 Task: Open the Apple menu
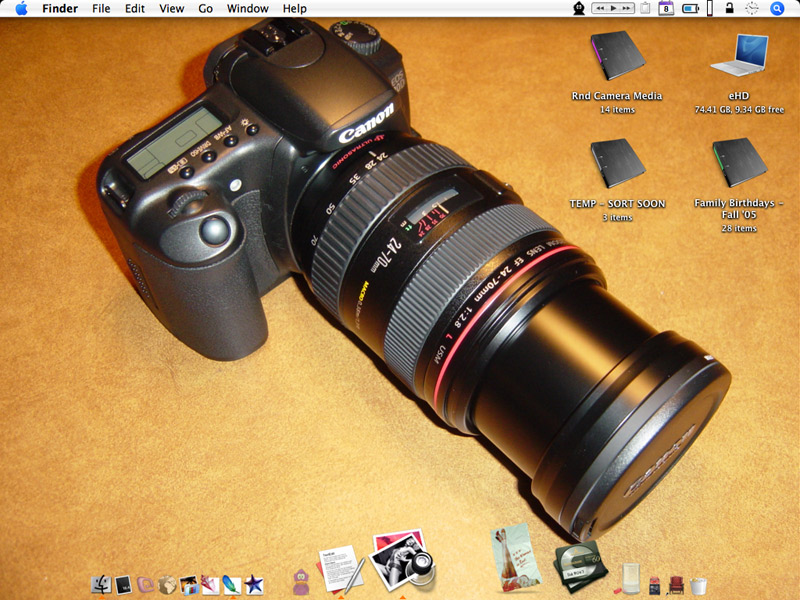[21, 8]
